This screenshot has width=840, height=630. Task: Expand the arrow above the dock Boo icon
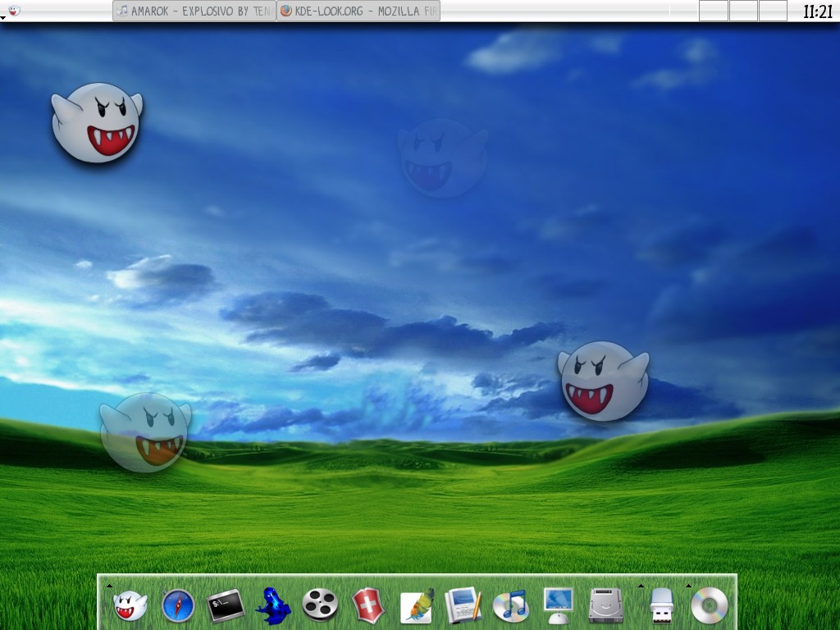point(109,586)
